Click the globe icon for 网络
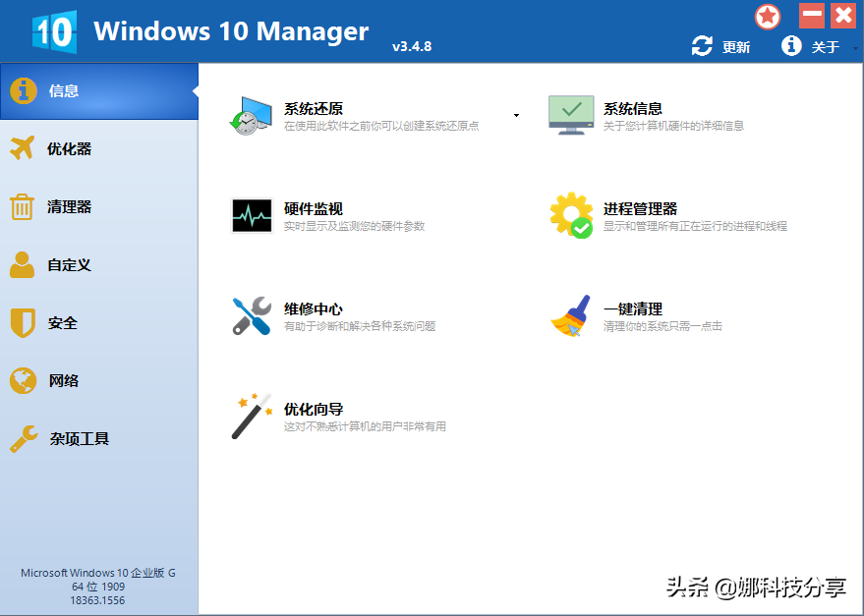Screen dimensions: 864x616 click(24, 381)
